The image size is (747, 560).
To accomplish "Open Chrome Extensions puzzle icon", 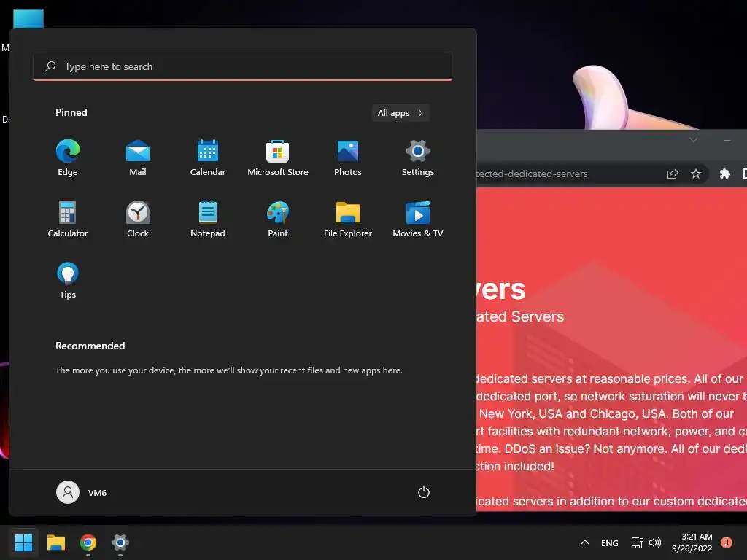I will pyautogui.click(x=724, y=174).
